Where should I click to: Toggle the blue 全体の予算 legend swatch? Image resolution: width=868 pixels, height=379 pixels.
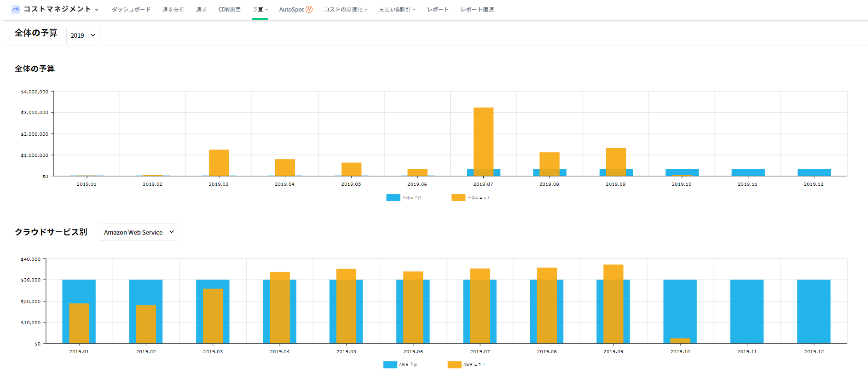click(x=393, y=198)
